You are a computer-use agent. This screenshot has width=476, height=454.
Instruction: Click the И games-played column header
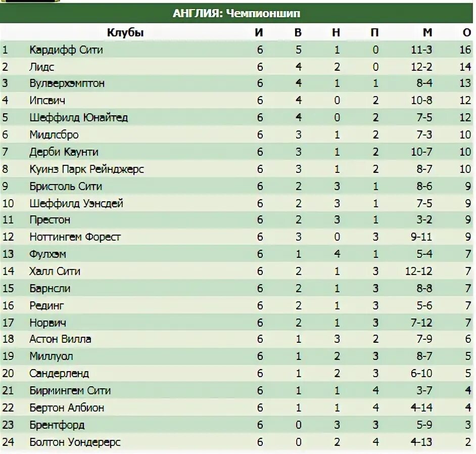point(259,32)
